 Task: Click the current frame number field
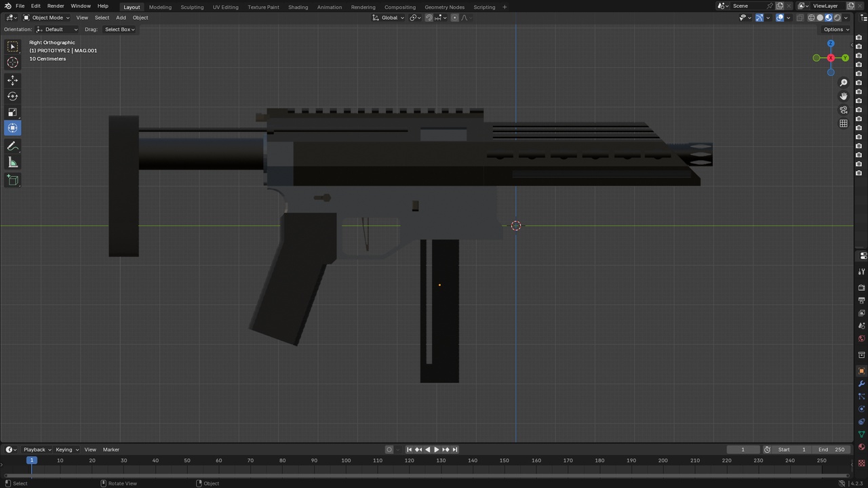(x=743, y=449)
